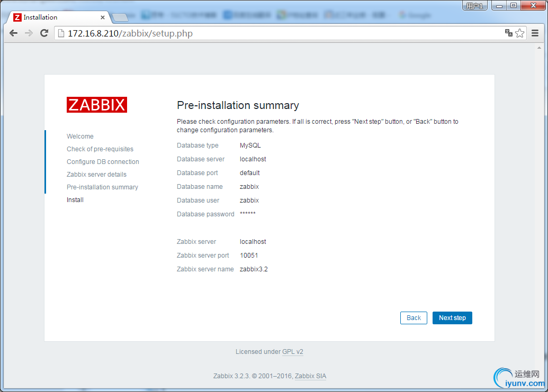Click the Database user 'zabbix' value
Screen dimensions: 548x392
coord(249,200)
